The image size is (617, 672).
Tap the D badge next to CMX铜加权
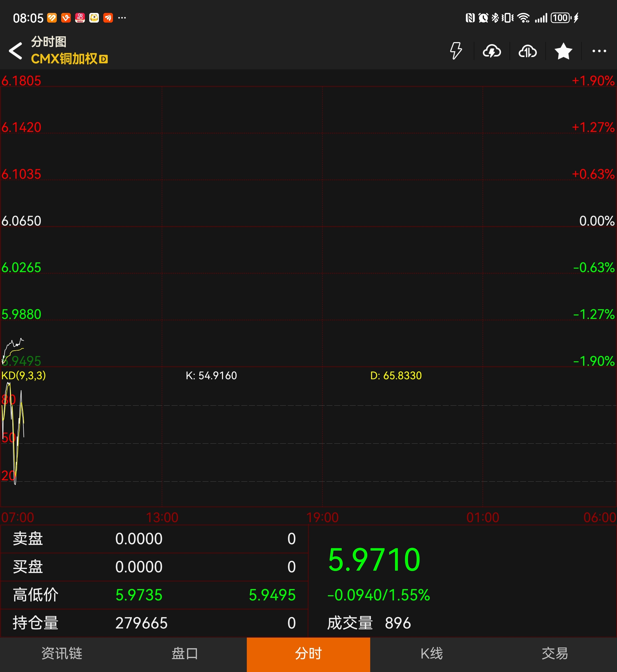[x=104, y=59]
